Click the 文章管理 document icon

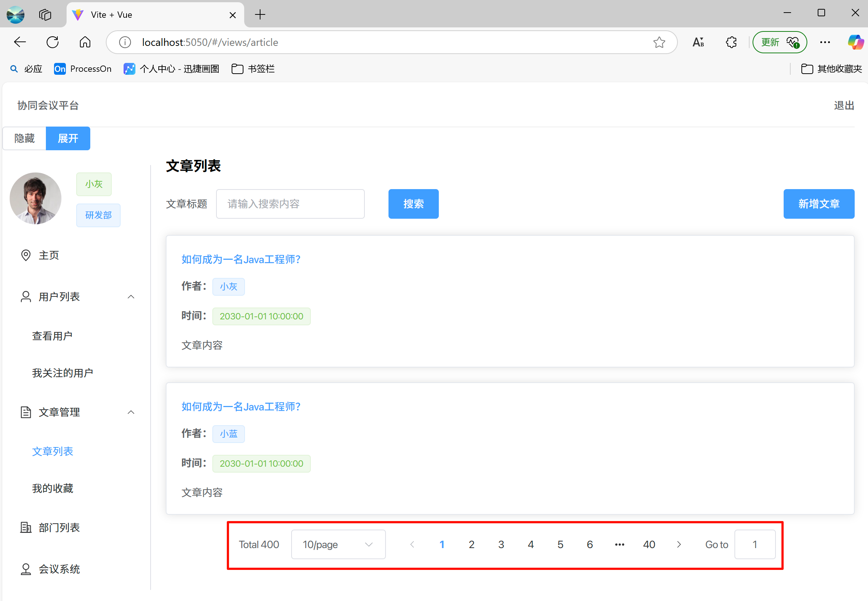[x=26, y=412]
